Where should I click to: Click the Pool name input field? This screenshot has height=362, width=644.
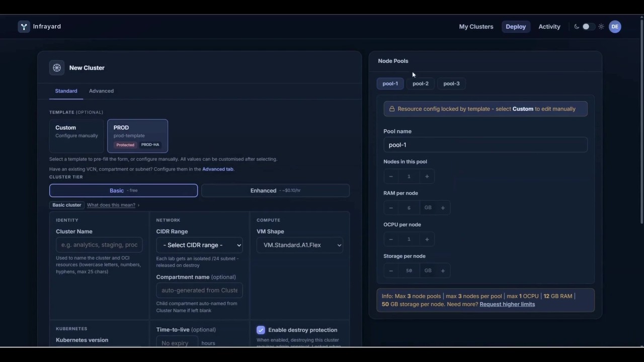(486, 145)
